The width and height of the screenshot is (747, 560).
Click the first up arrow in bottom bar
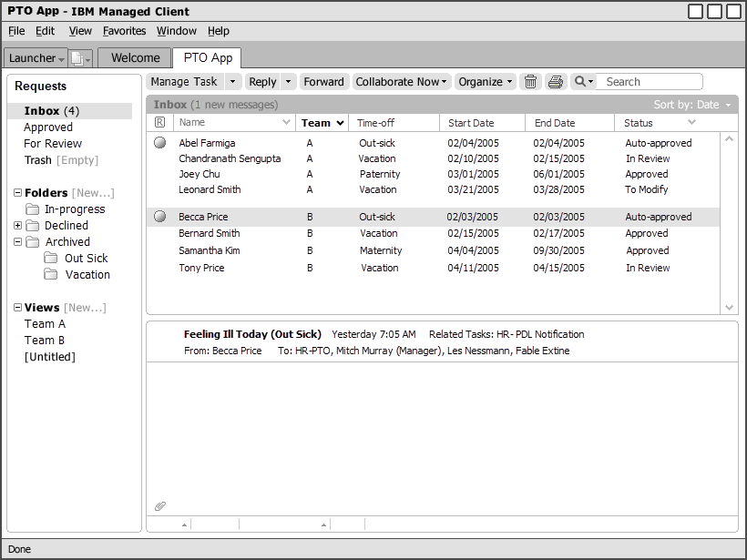point(184,524)
